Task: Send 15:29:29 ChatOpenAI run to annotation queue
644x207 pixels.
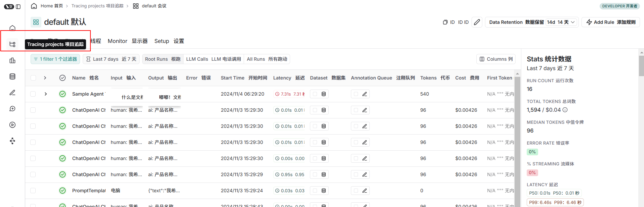Action: pyautogui.click(x=364, y=174)
